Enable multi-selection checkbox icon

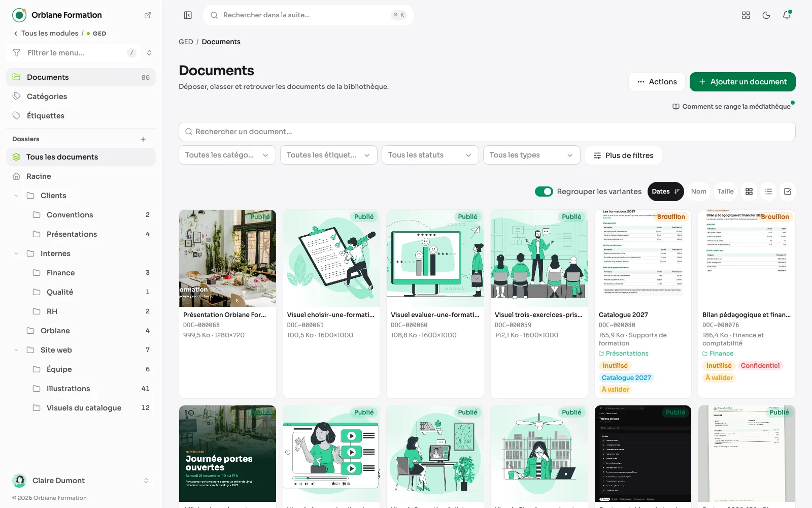tap(788, 192)
